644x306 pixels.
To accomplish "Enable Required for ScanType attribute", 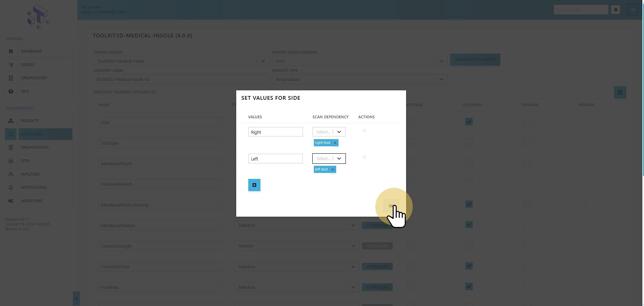I will click(469, 143).
